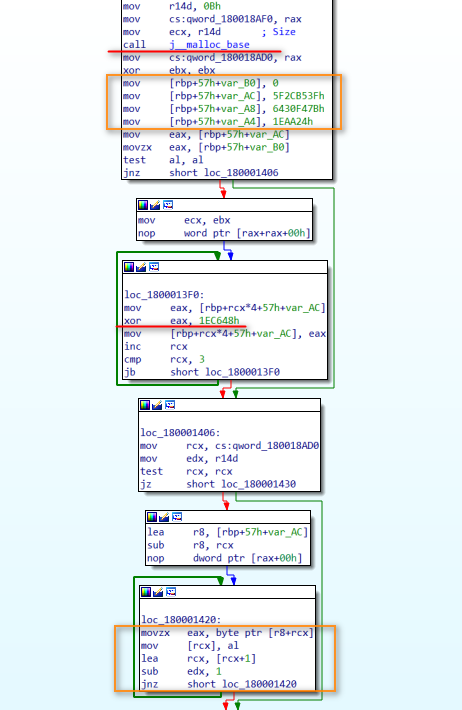Click 'movzx eax, byte ptr [r8+rcx]' line
462x710 pixels.
[x=227, y=633]
